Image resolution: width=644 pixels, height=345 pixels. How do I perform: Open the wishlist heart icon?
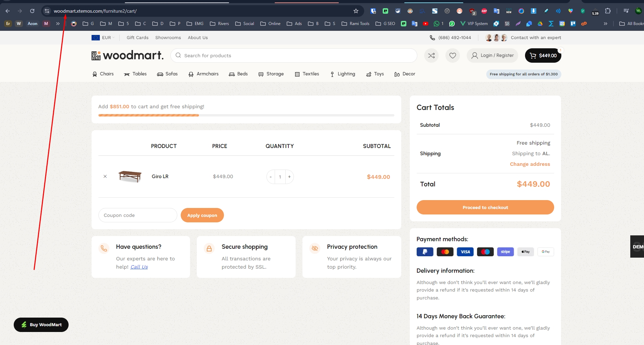tap(453, 56)
